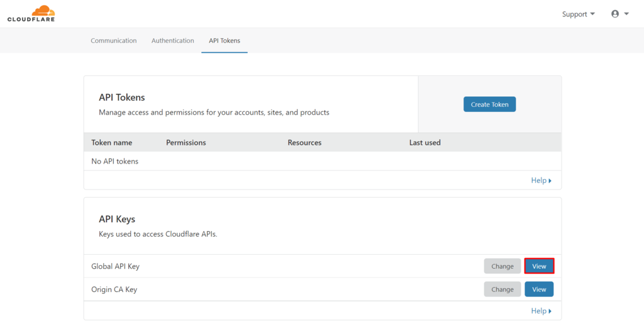
Task: Expand the Support dropdown
Action: tap(579, 14)
